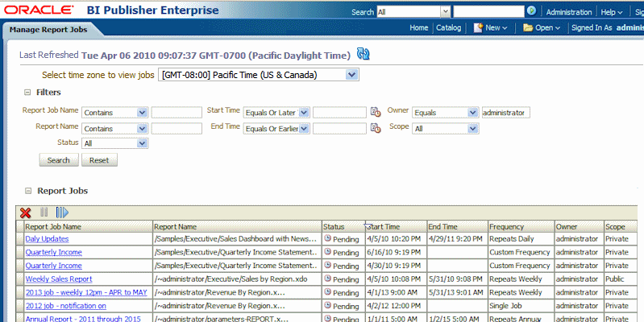Open the Status All dropdown

[x=142, y=143]
